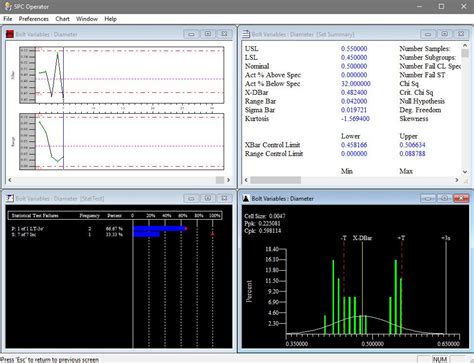Minimize the StatTest window

point(191,198)
